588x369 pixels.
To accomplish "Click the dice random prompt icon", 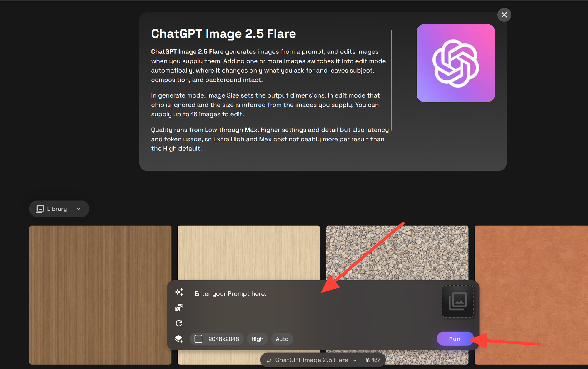I will [179, 308].
